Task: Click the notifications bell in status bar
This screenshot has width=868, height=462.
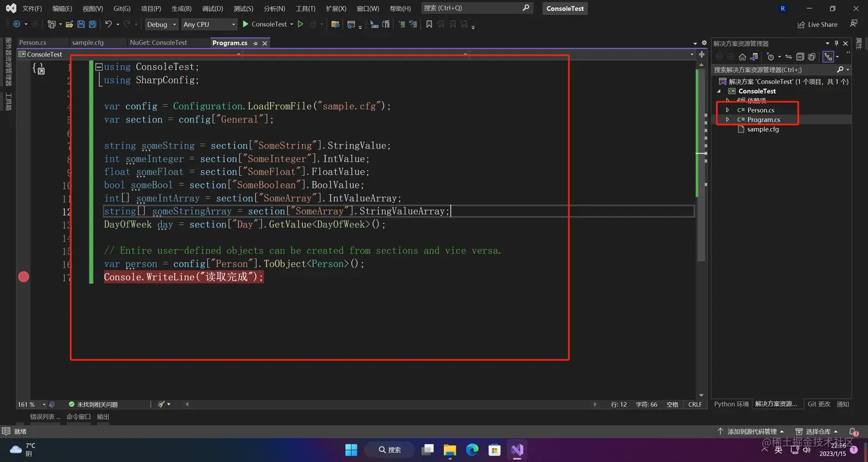Action: click(x=854, y=432)
